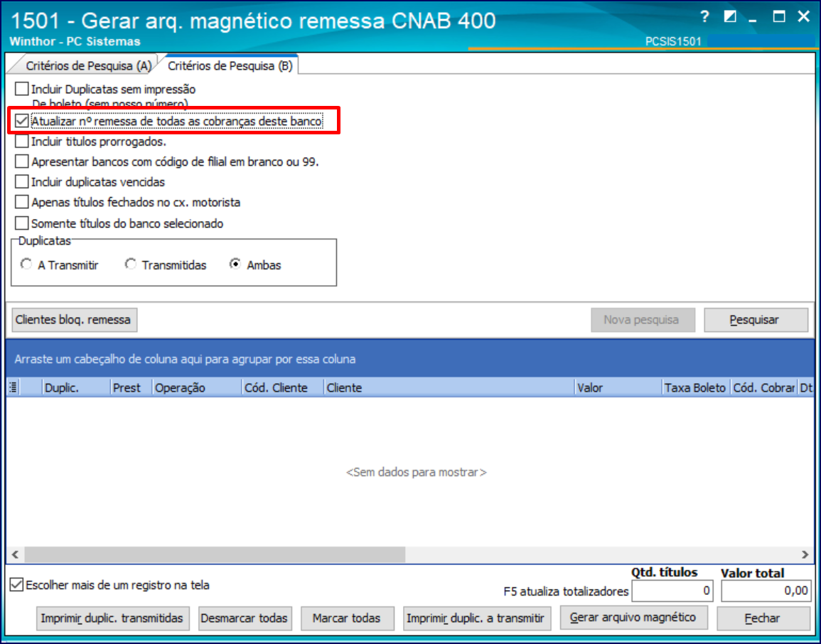Image resolution: width=821 pixels, height=644 pixels.
Task: Sort by Cód. Cliente column header
Action: pyautogui.click(x=283, y=387)
